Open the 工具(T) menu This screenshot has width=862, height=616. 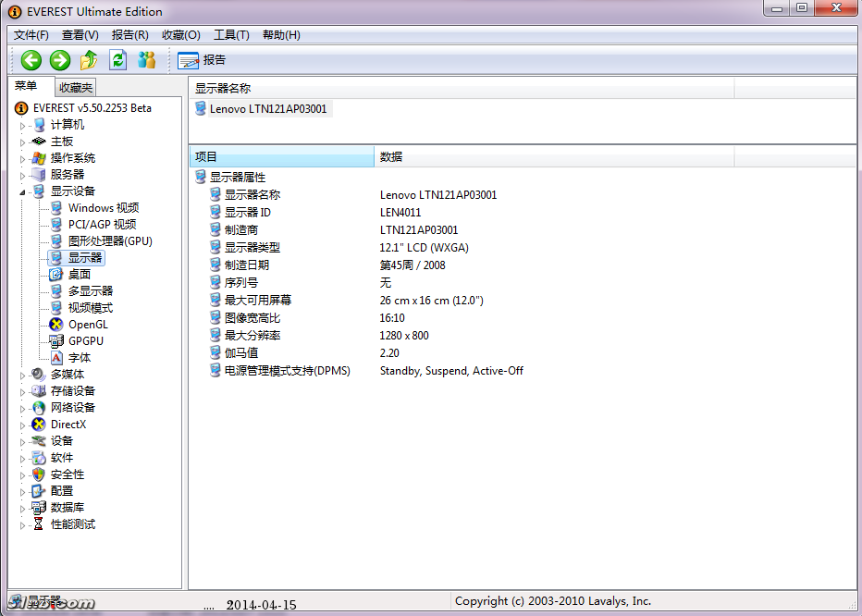pyautogui.click(x=231, y=35)
